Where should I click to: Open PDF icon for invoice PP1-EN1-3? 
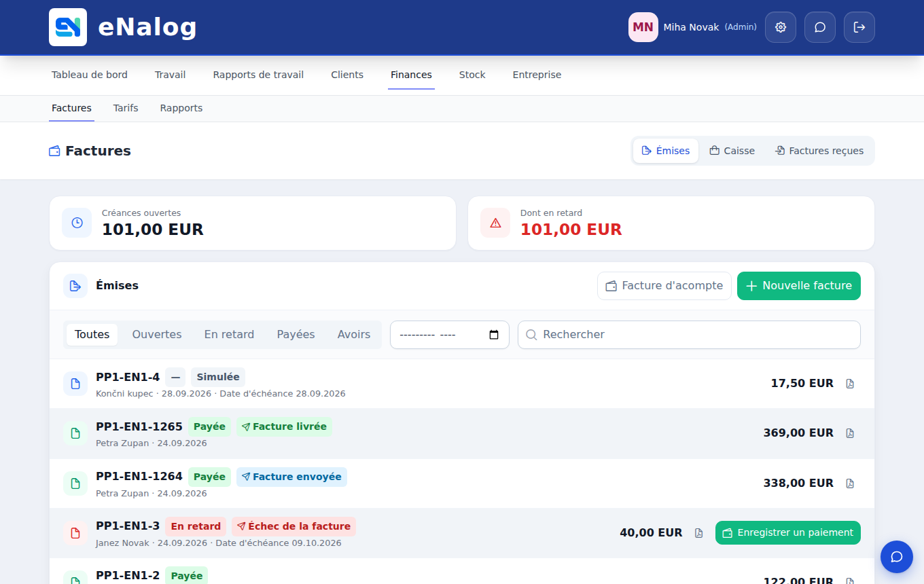pos(699,533)
